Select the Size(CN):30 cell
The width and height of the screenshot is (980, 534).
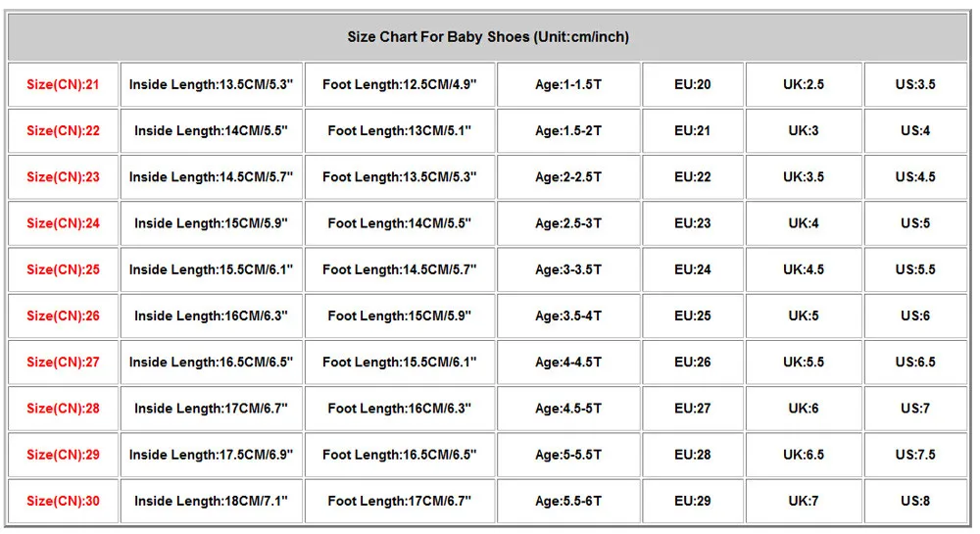pyautogui.click(x=63, y=501)
